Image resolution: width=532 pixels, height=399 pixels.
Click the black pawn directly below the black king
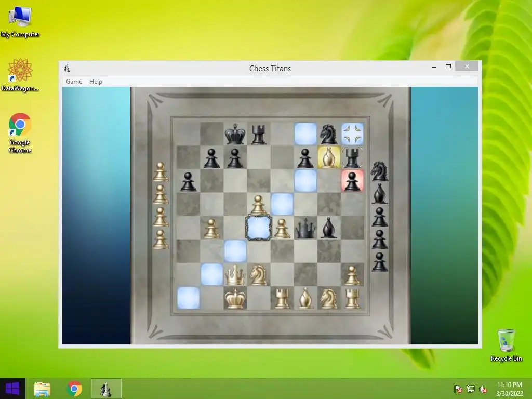tap(235, 158)
